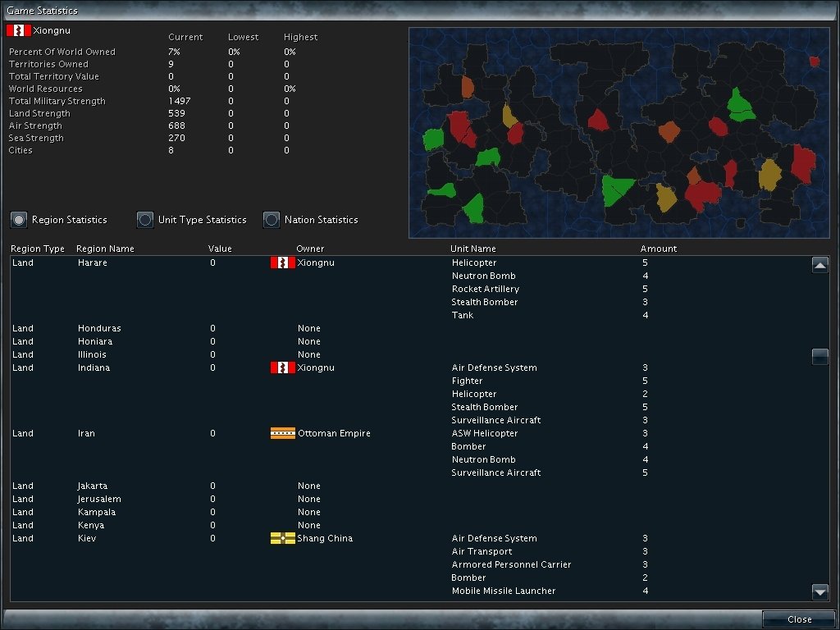
Task: Click the Xiongnu flag in Indiana row
Action: click(x=282, y=367)
